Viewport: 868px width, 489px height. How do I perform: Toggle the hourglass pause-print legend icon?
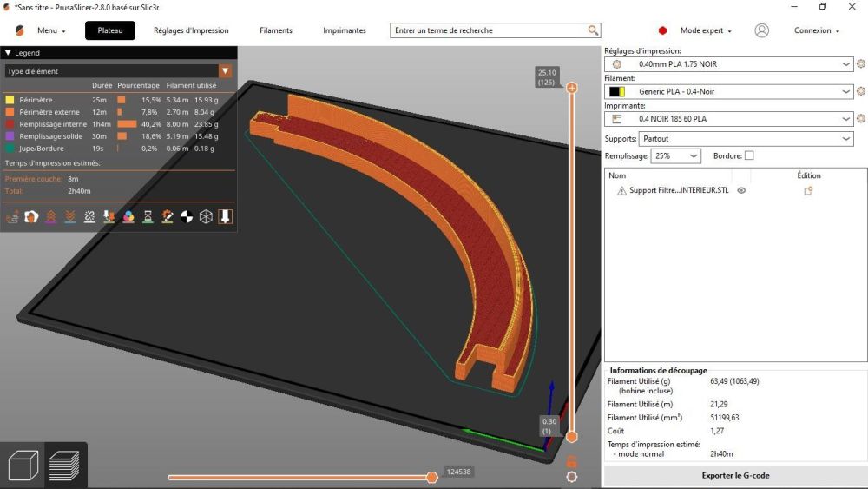148,217
